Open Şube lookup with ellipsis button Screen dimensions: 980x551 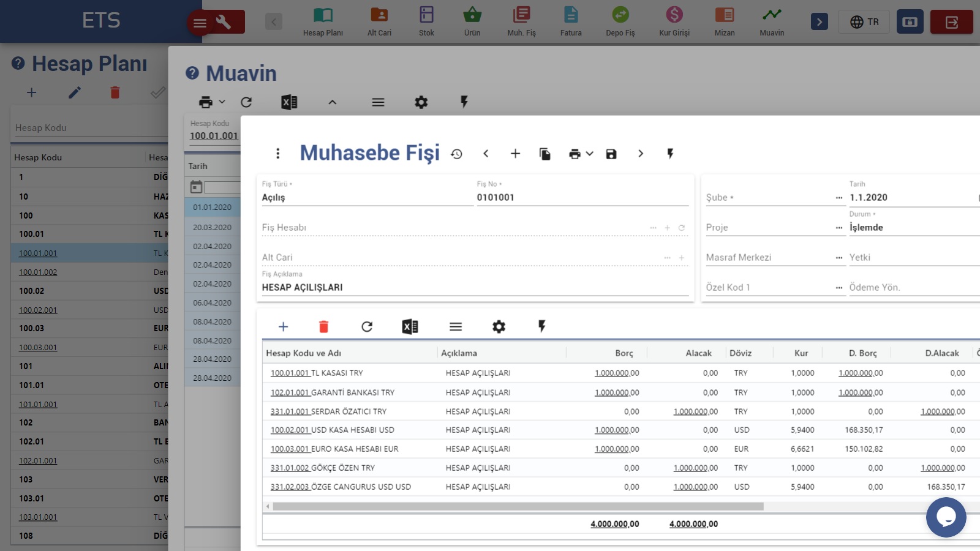tap(839, 198)
